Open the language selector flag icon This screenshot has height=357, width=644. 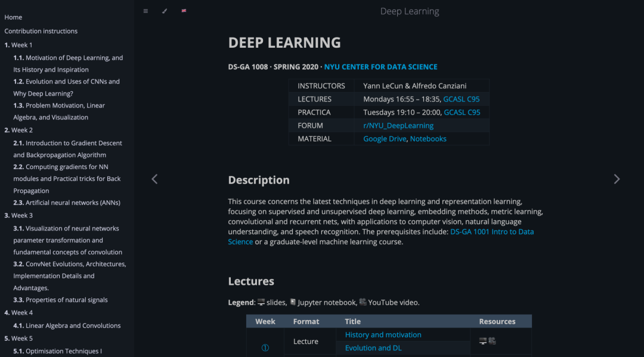click(184, 11)
